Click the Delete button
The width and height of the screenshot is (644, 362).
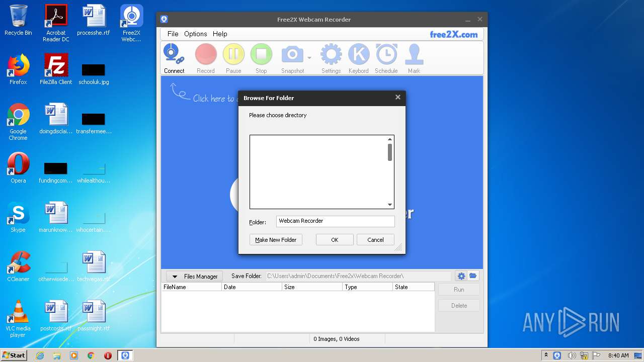[459, 306]
